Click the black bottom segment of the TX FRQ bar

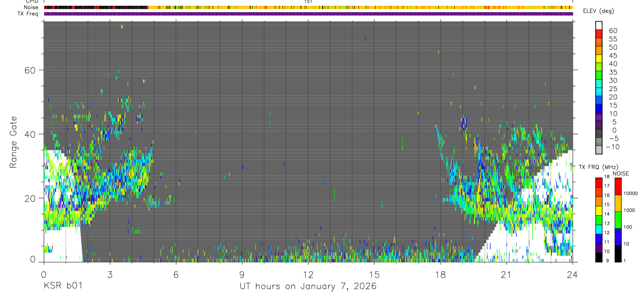point(599,257)
